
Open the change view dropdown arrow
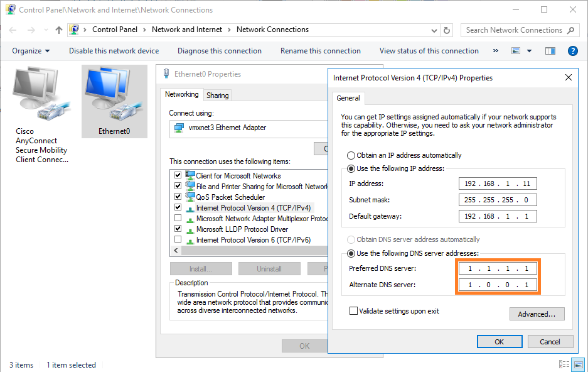point(529,51)
